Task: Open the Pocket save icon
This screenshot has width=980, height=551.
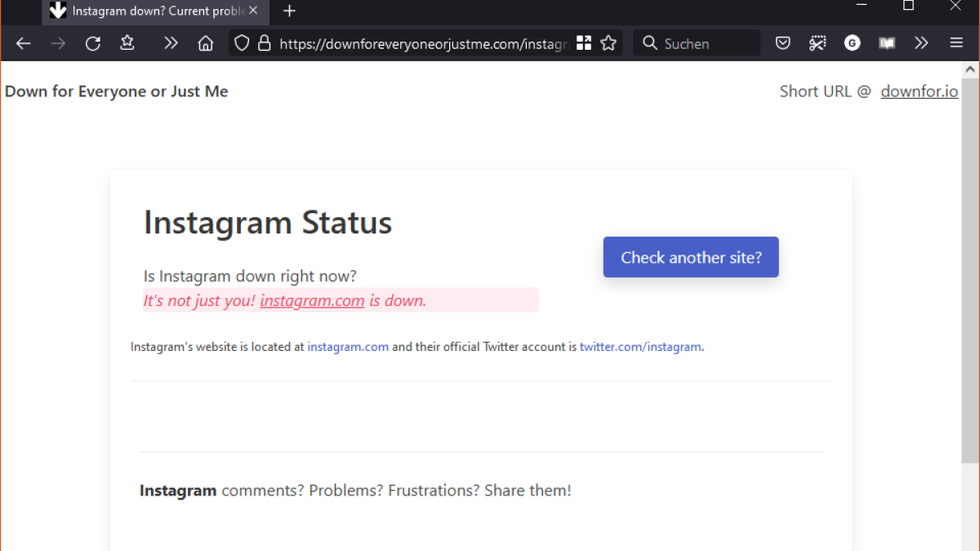Action: [x=783, y=43]
